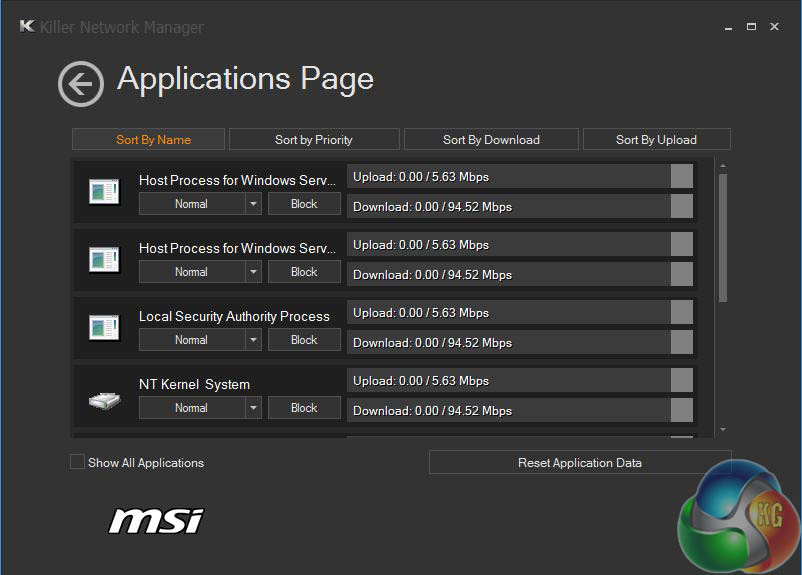The height and width of the screenshot is (575, 802).
Task: Click the scroll-up arrow of the list
Action: 722,166
